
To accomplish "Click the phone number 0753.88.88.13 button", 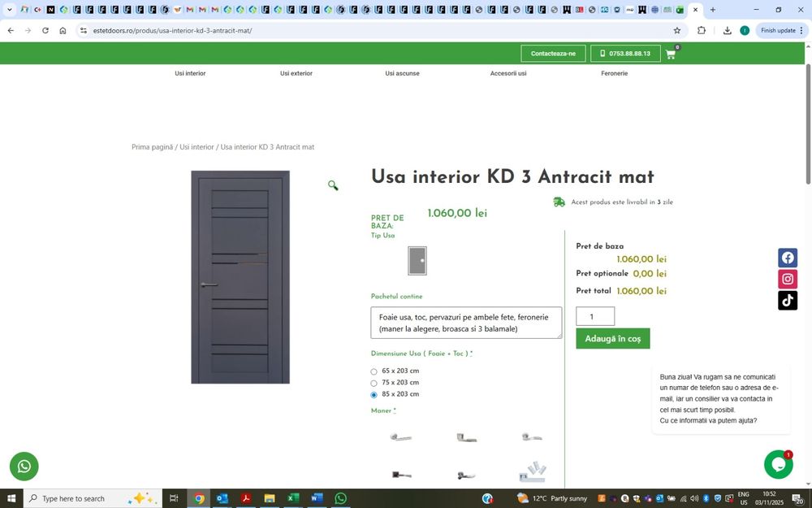I will (625, 54).
